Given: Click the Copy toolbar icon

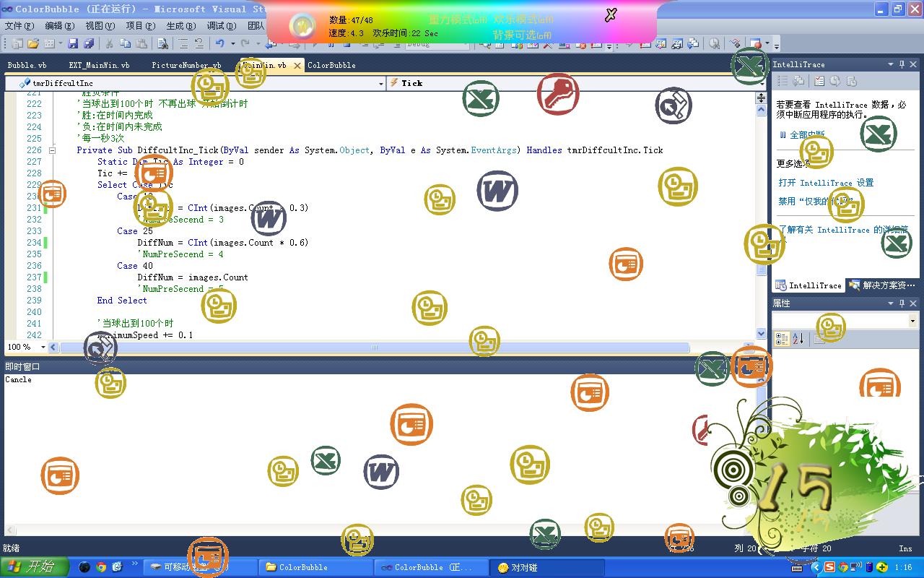Looking at the screenshot, I should (x=126, y=44).
